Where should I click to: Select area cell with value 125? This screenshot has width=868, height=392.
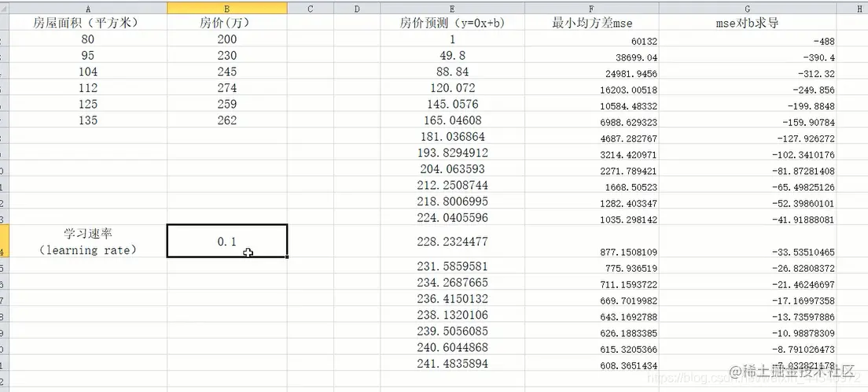(x=88, y=104)
